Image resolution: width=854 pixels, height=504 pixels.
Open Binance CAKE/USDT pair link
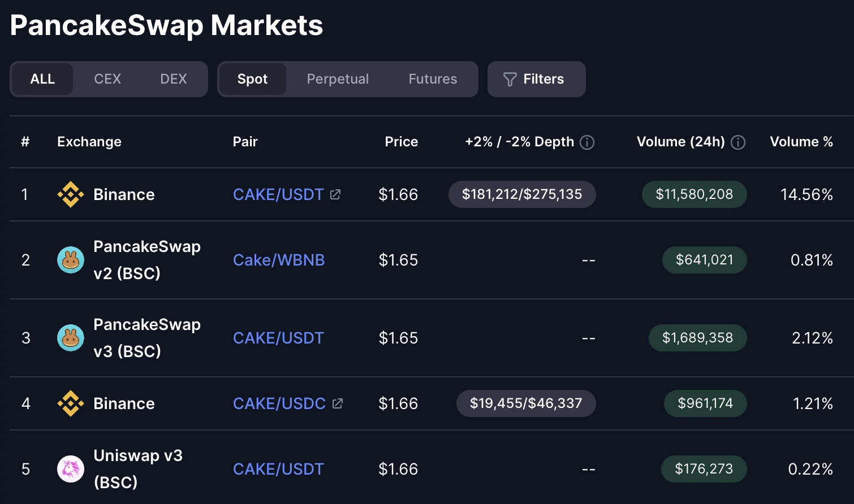click(278, 194)
